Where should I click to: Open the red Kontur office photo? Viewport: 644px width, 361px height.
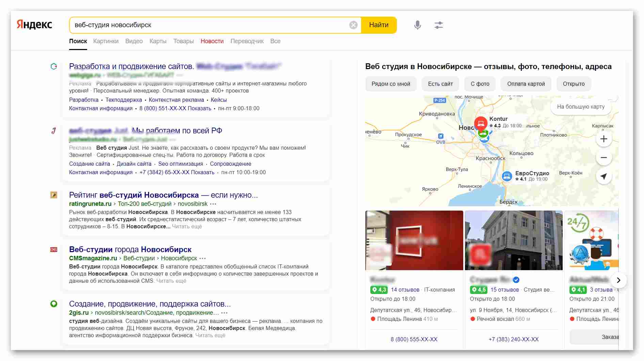414,240
